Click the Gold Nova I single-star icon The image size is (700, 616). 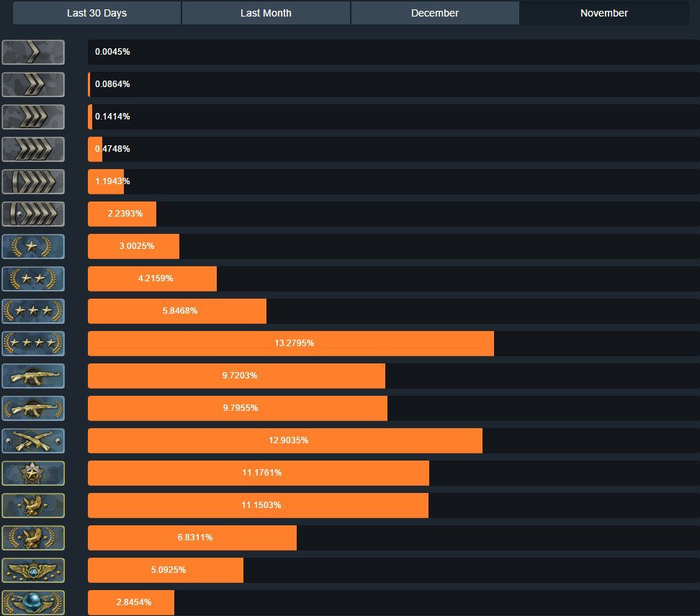point(33,246)
